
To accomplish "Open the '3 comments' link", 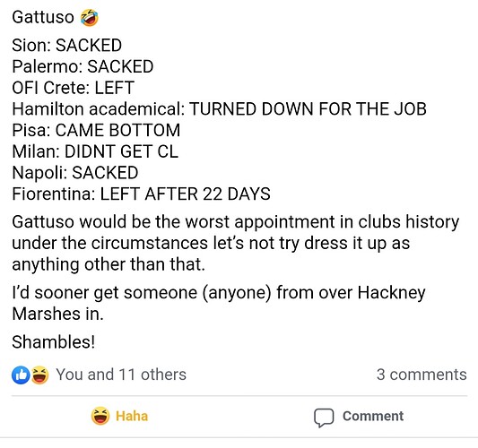I will tap(422, 375).
